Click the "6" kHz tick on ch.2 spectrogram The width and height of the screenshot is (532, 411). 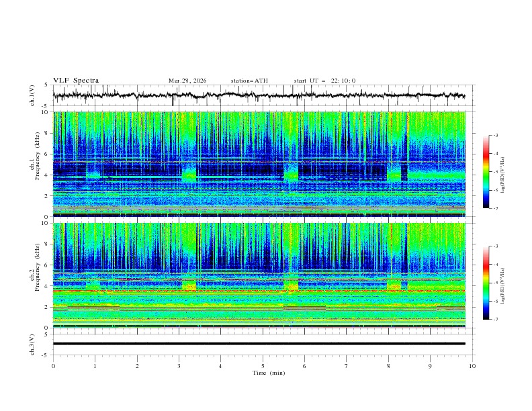(48, 265)
